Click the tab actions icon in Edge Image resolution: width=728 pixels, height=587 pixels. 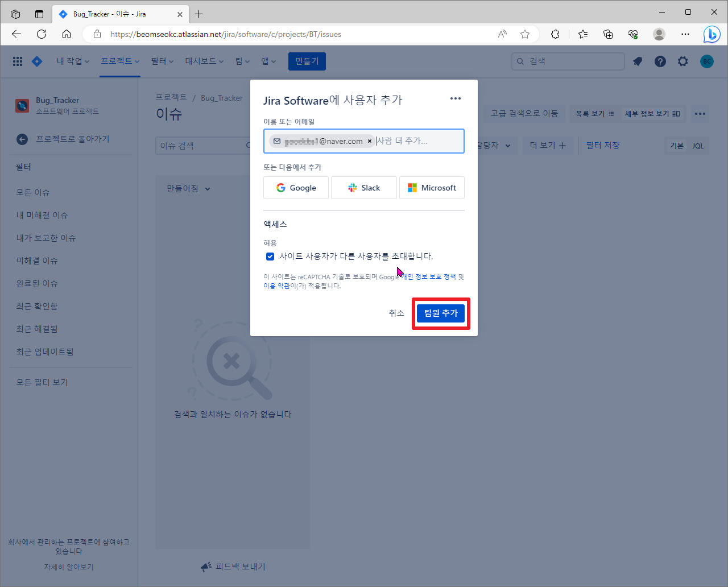click(39, 14)
